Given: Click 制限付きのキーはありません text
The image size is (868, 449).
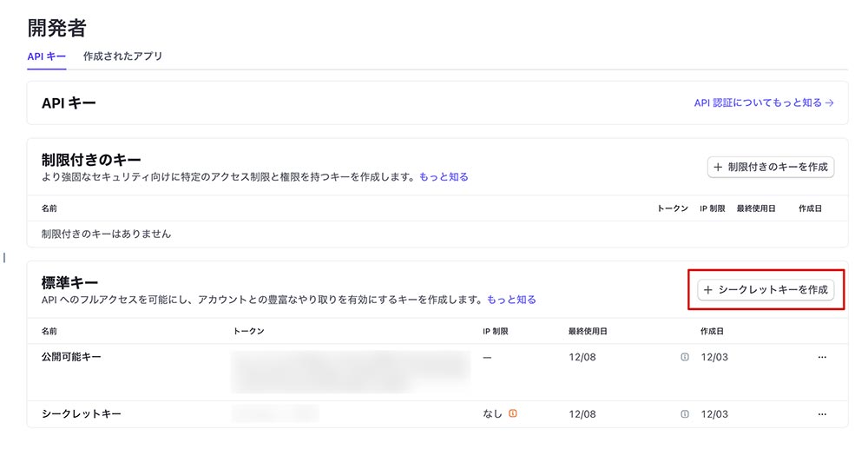Looking at the screenshot, I should click(106, 234).
